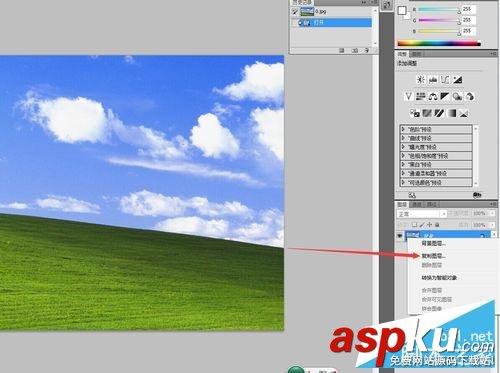Lock image pixels with the brush lock icon
This screenshot has height=373, width=500.
click(422, 225)
